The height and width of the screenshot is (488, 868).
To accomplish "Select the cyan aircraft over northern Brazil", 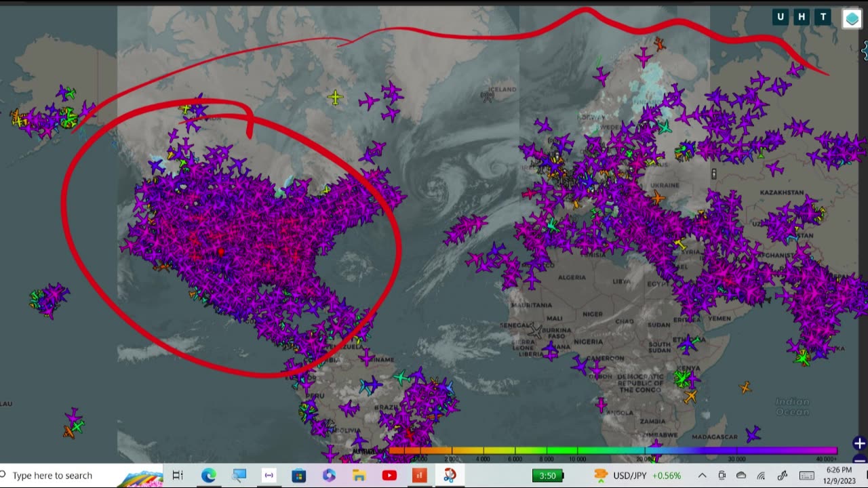I will [401, 377].
